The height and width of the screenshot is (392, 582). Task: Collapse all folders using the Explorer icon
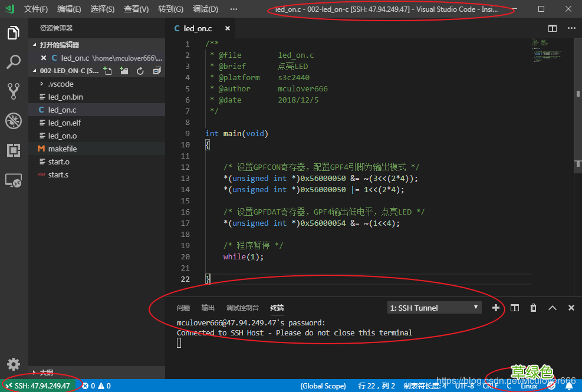[156, 70]
